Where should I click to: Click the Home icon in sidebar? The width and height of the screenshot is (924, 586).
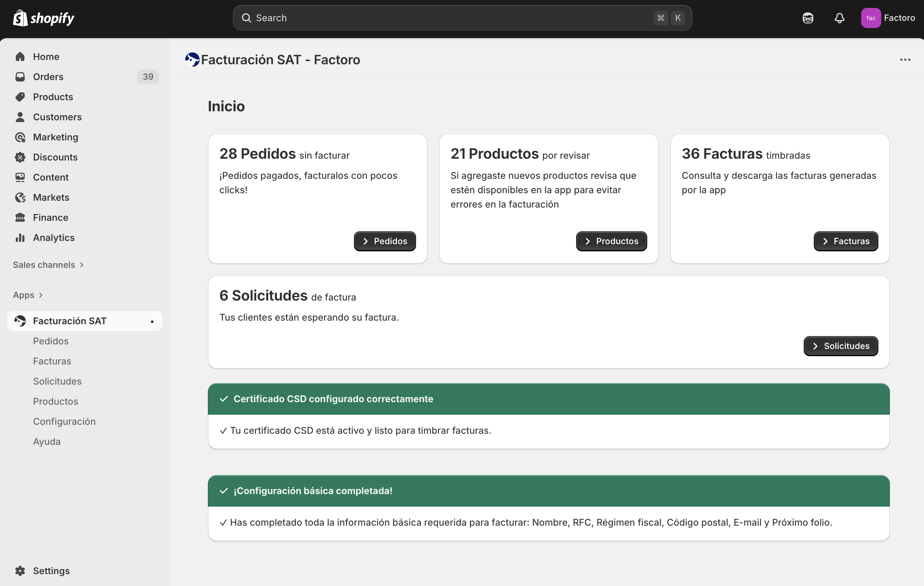click(x=20, y=57)
